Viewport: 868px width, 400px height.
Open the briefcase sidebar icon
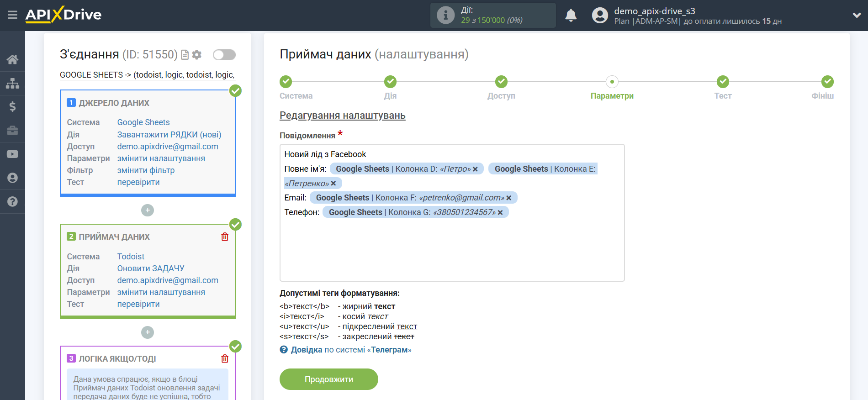tap(12, 131)
